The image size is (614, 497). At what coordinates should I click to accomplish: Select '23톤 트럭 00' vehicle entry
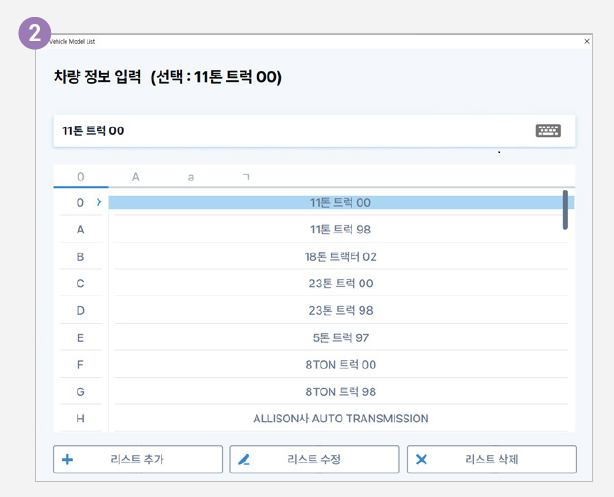click(x=340, y=283)
